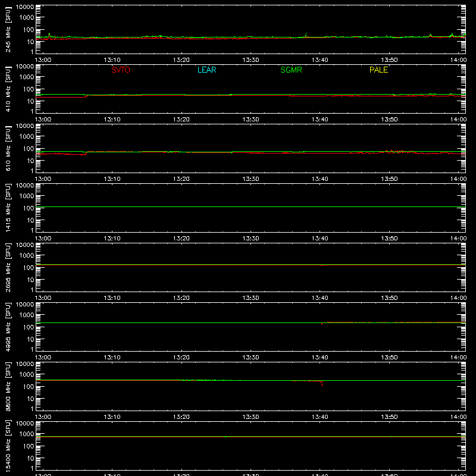
Task: Click the 1000 tick of 410 MHz plot
Action: click(x=27, y=77)
